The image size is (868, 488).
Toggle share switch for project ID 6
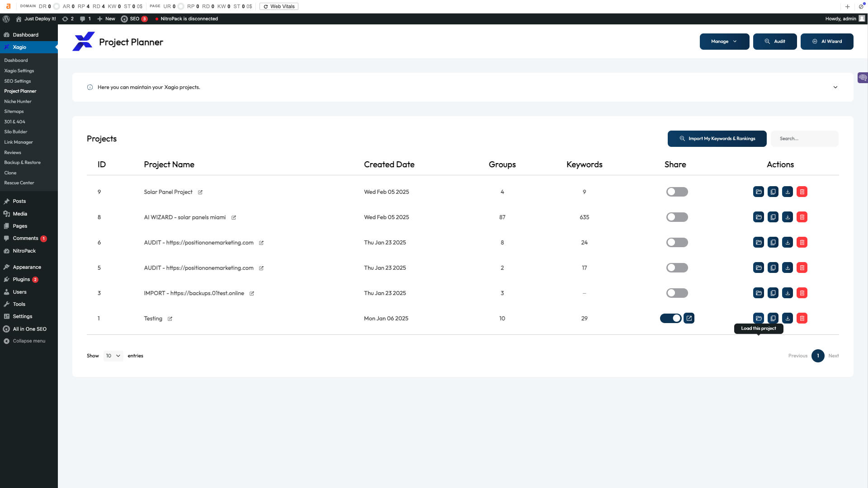coord(677,243)
